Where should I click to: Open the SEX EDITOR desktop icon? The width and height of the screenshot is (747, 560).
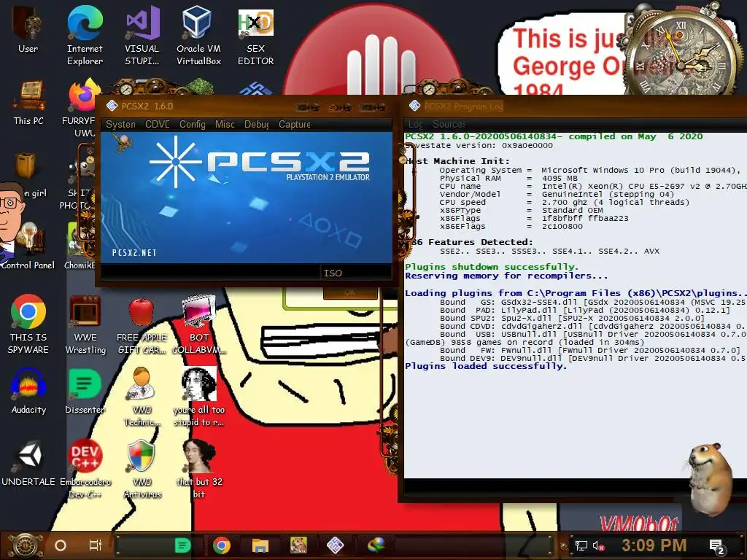(x=256, y=36)
